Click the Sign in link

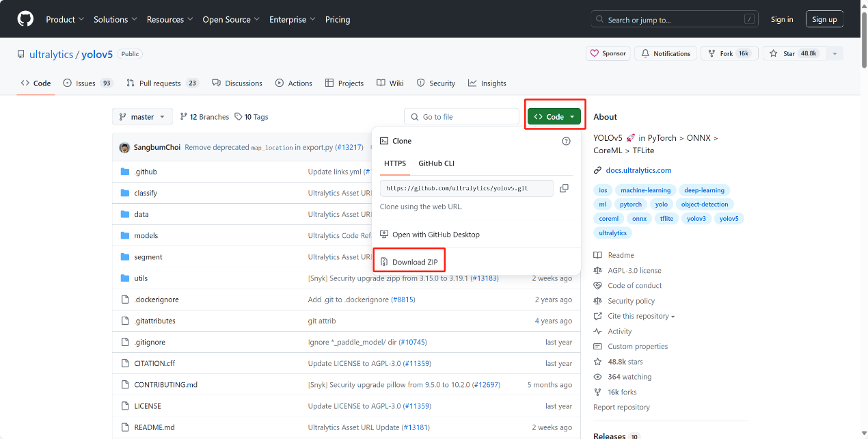click(x=782, y=20)
